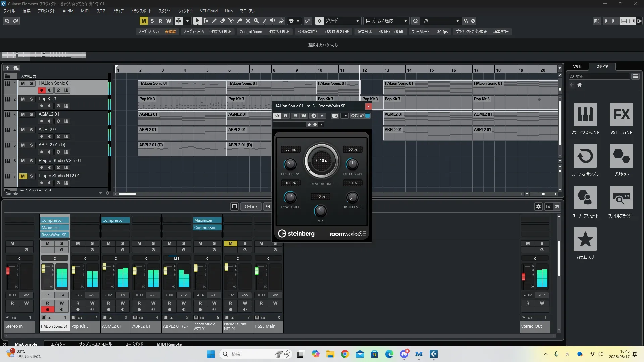Select the Zoom magnifier tool
Screen dimensions: 644x362
(x=256, y=21)
